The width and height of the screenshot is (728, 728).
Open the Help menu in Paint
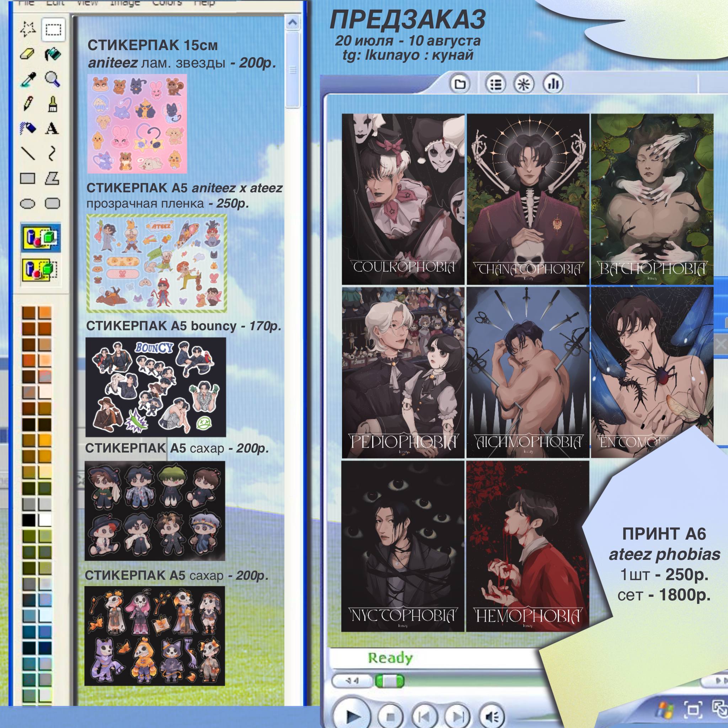click(x=204, y=3)
